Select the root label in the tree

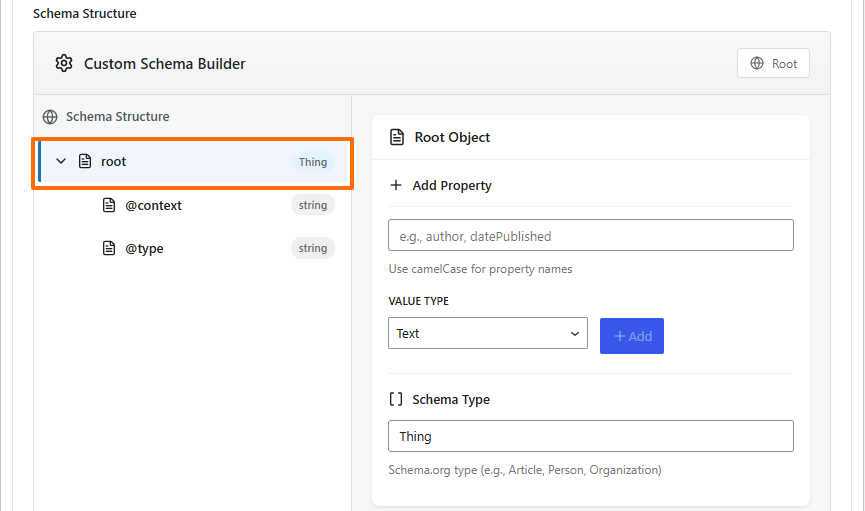(114, 161)
